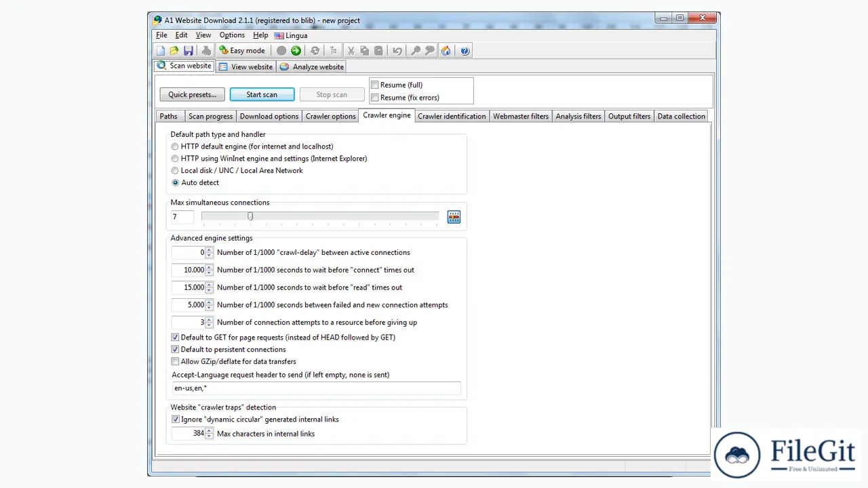
Task: Select HTTP using WinInet engine option
Action: tap(176, 159)
